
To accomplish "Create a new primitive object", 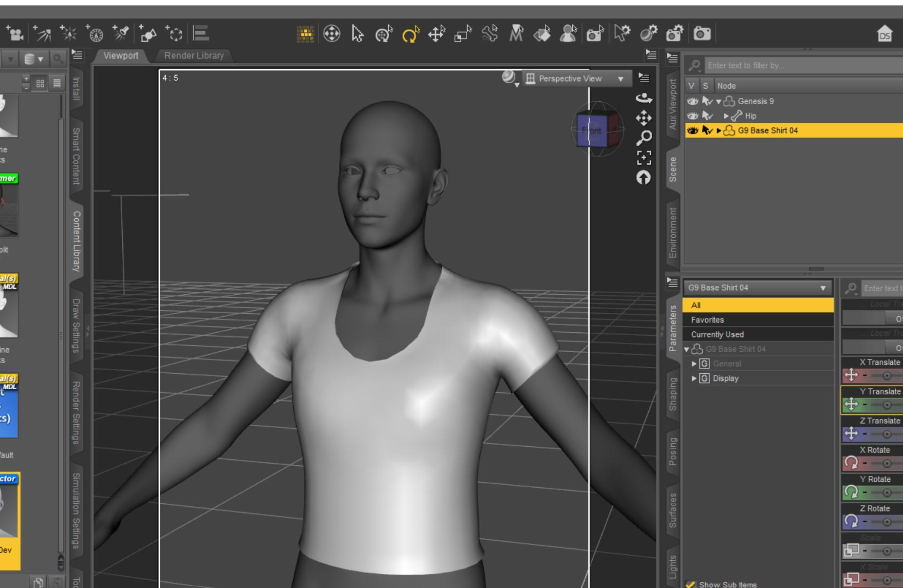I will tap(148, 34).
